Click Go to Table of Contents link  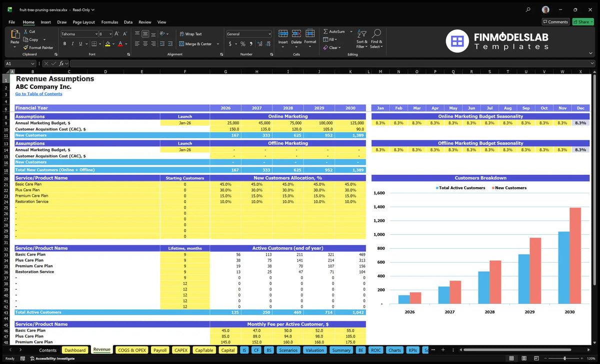38,94
